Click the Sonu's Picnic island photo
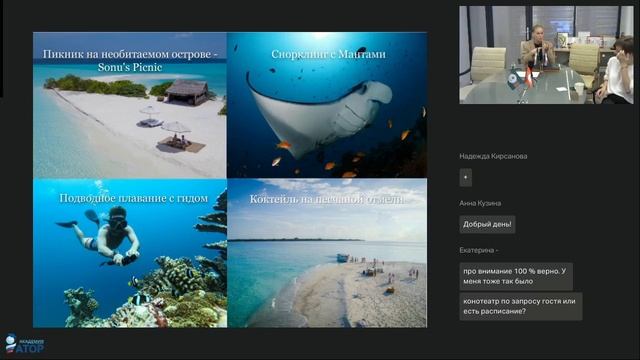Image resolution: width=640 pixels, height=360 pixels. coord(130,105)
